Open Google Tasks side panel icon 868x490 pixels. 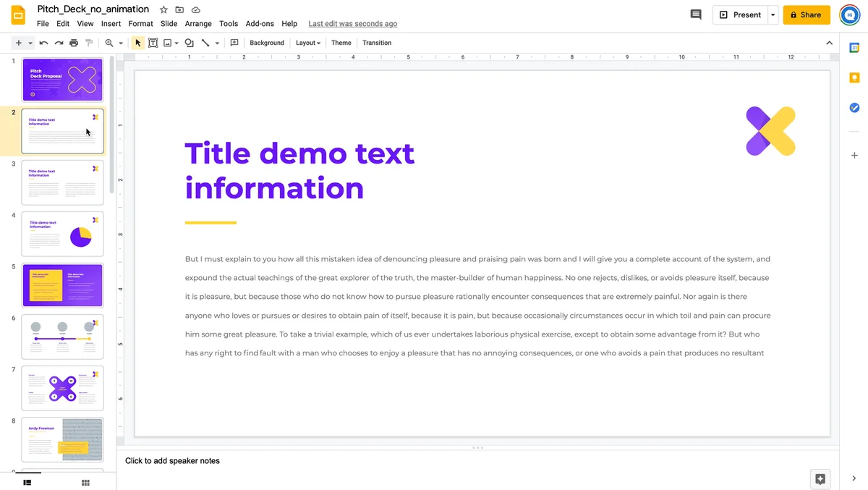click(x=854, y=108)
